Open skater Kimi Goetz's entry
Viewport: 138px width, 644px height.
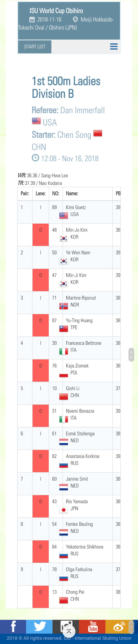click(x=76, y=207)
